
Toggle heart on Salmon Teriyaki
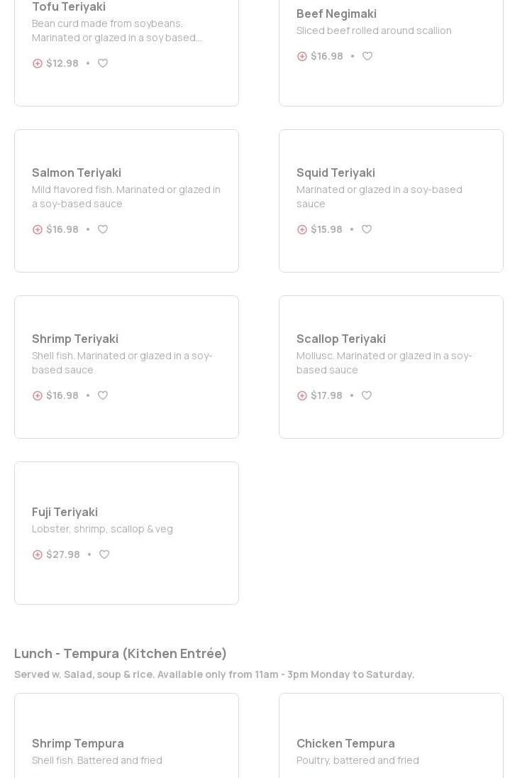point(103,229)
